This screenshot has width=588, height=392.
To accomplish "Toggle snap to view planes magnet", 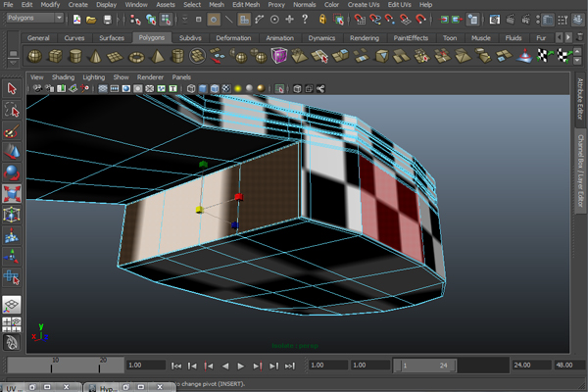I will [405, 19].
